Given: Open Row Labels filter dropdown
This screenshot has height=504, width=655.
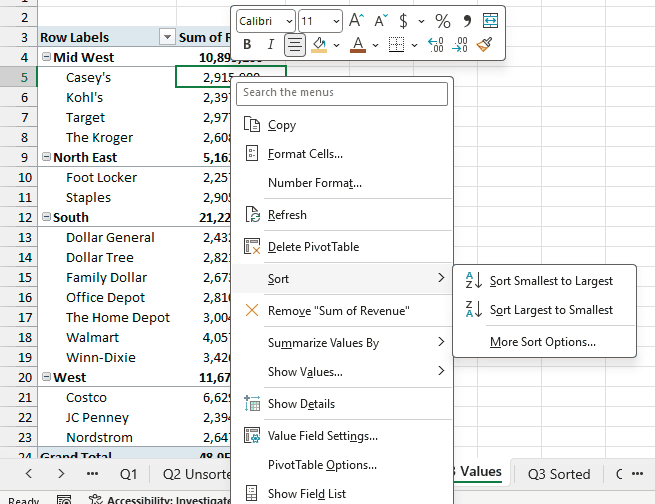Looking at the screenshot, I should (167, 37).
